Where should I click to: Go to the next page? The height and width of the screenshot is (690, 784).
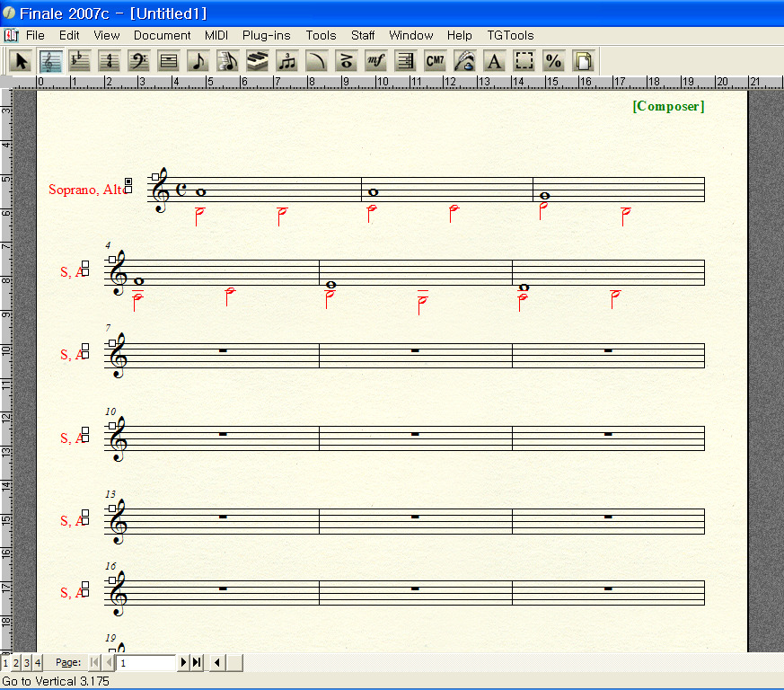[184, 663]
